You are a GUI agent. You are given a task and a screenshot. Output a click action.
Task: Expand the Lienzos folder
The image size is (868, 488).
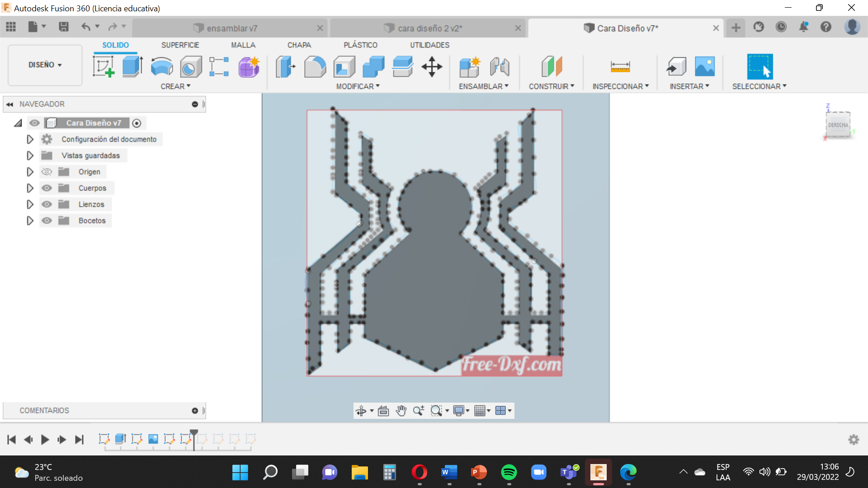click(x=30, y=204)
